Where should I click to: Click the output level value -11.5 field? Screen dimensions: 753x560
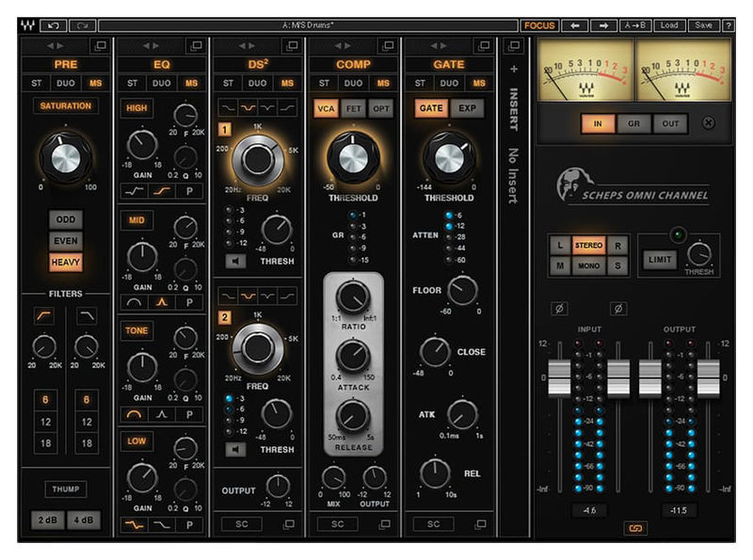point(679,510)
